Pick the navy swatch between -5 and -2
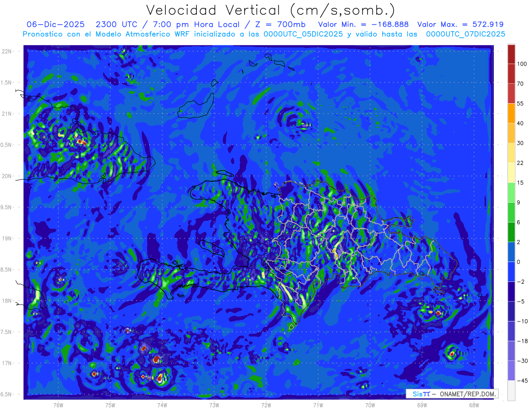 pyautogui.click(x=512, y=291)
